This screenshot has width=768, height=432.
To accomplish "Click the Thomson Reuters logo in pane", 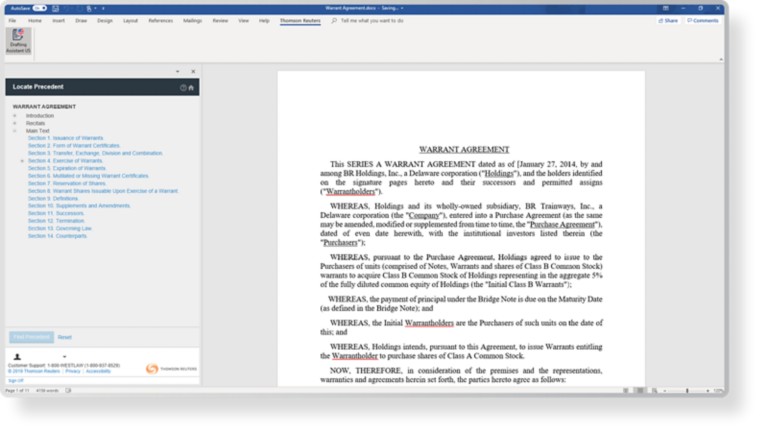I will coord(171,368).
